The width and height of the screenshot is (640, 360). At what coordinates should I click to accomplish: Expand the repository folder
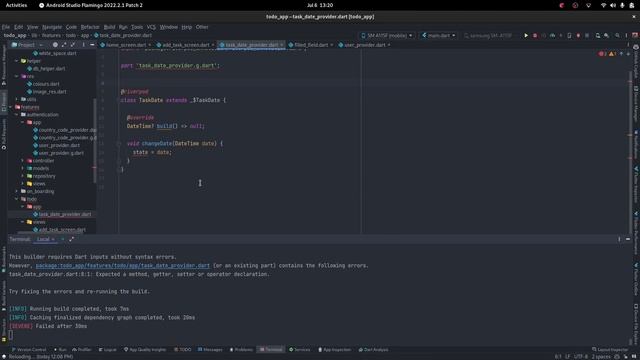coord(22,176)
